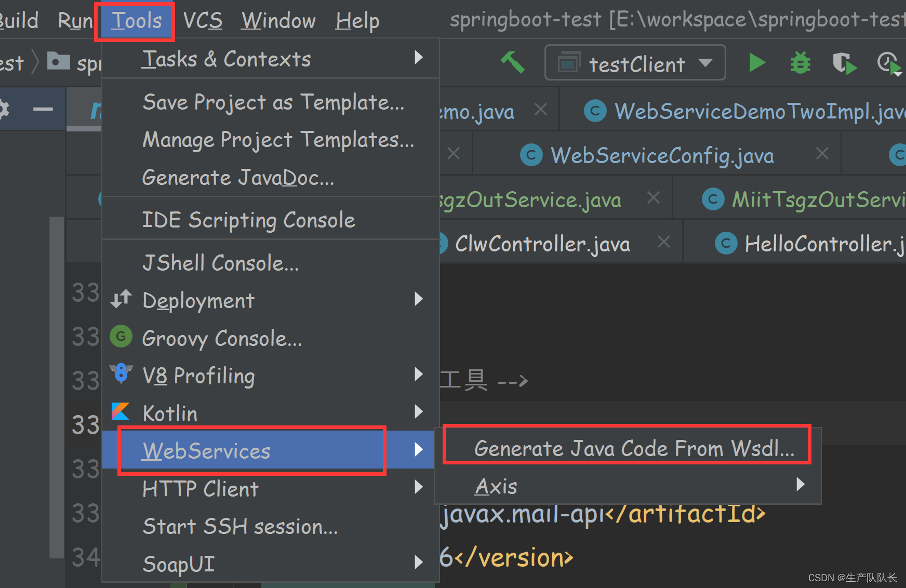Run the testClient configuration with green play button
906x588 pixels.
[757, 62]
